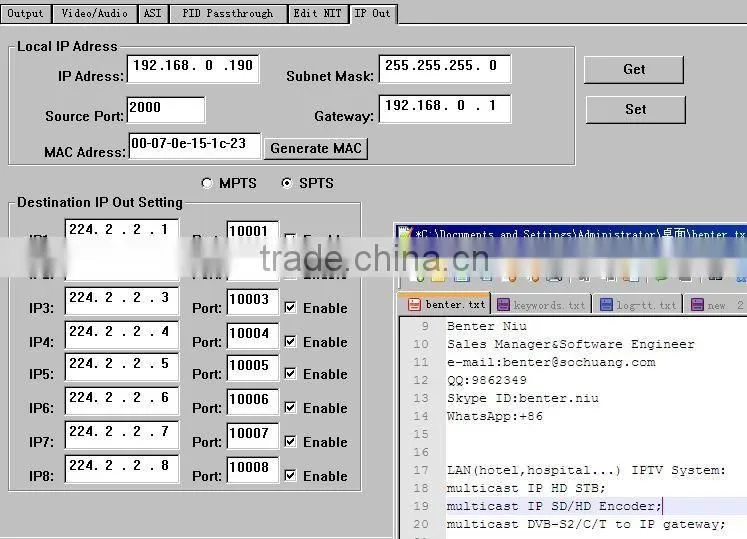Viewport: 747px width, 539px height.
Task: Click the Subnet Mask field
Action: coord(445,69)
